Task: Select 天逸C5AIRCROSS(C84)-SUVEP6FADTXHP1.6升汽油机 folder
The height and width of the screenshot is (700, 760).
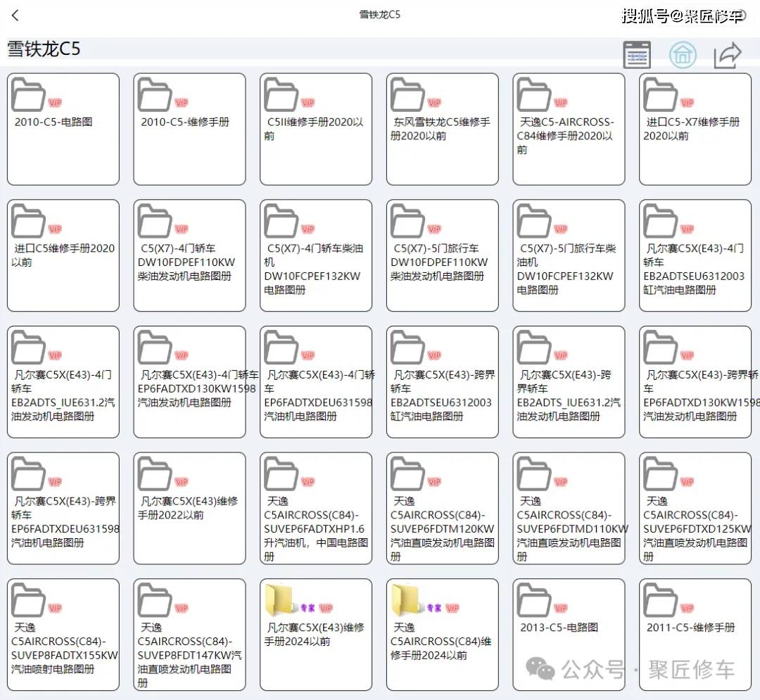Action: tap(316, 509)
